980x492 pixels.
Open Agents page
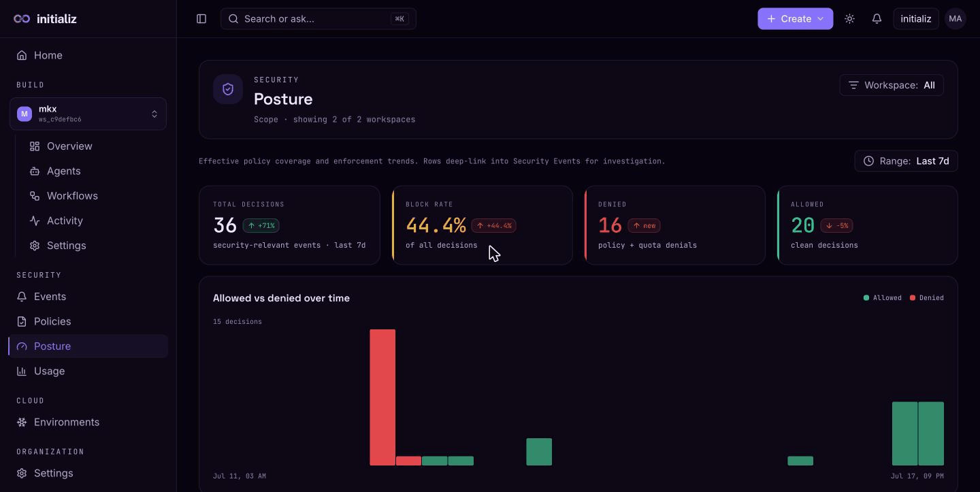pyautogui.click(x=94, y=171)
